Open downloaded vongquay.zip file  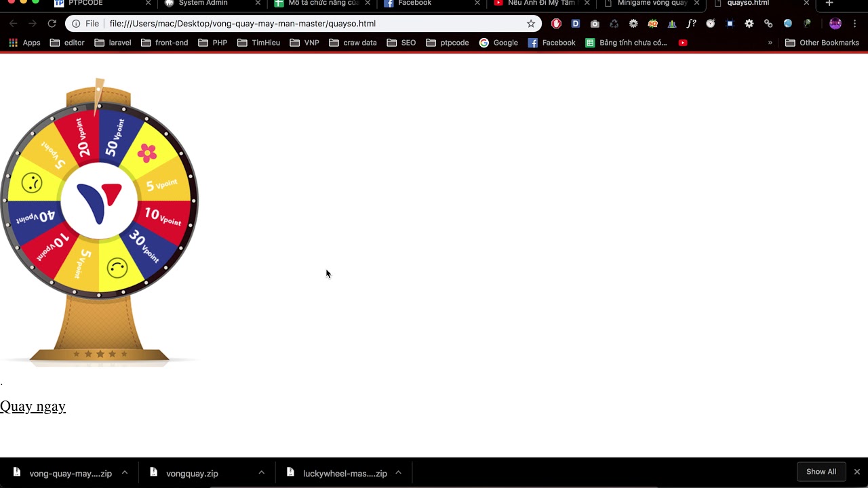tap(184, 473)
